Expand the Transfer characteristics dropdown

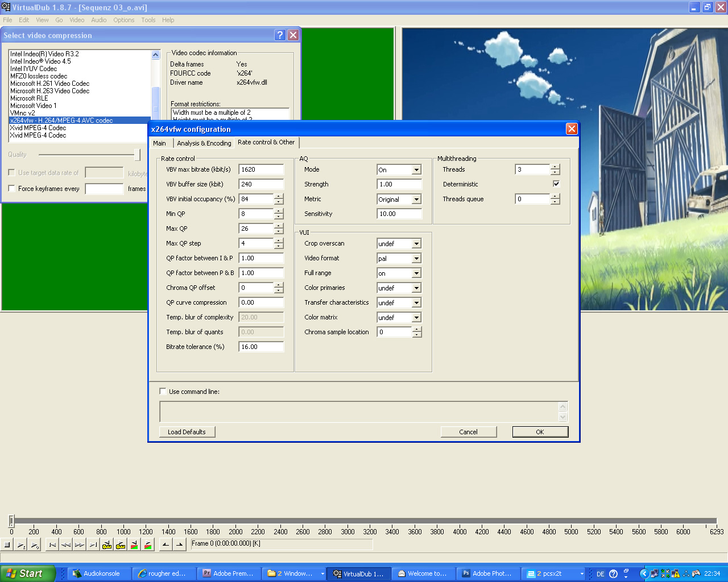[x=416, y=303]
